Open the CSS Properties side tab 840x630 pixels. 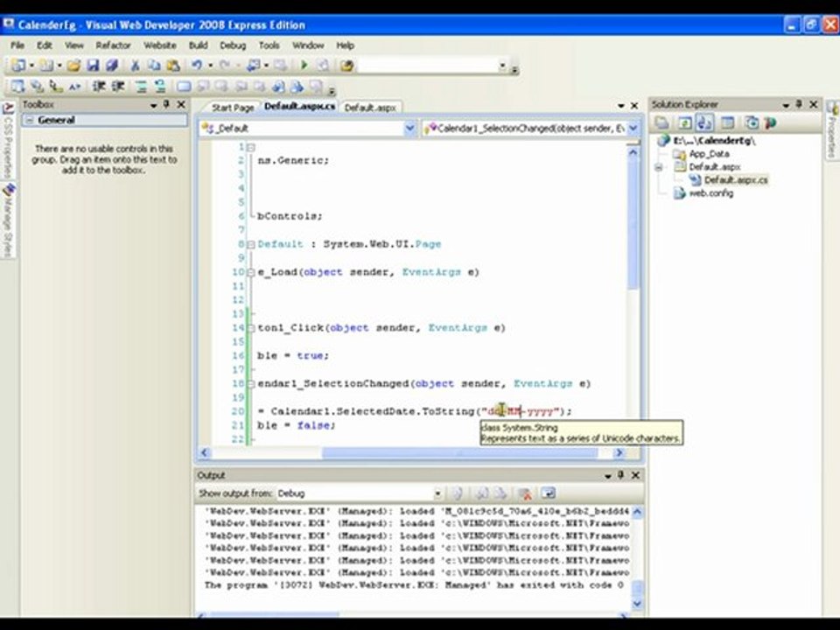click(x=8, y=141)
